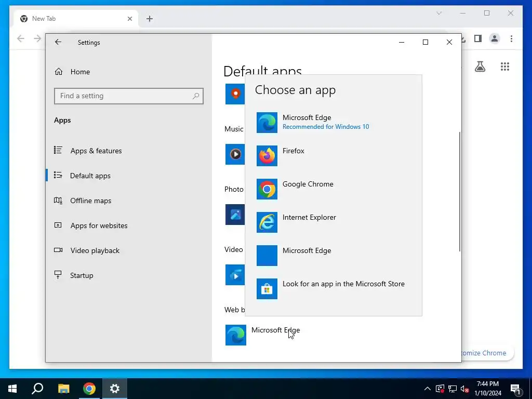This screenshot has height=399, width=532.
Task: Open Video playback settings
Action: tap(129, 250)
